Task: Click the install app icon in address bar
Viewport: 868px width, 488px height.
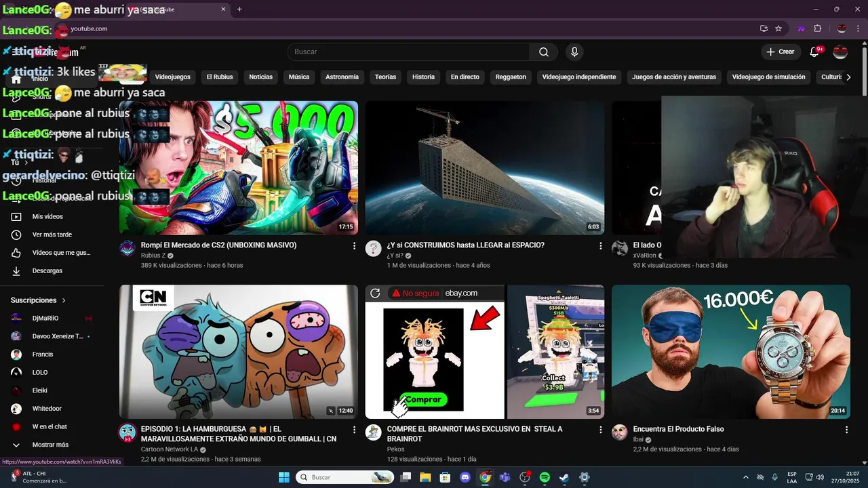Action: tap(764, 28)
